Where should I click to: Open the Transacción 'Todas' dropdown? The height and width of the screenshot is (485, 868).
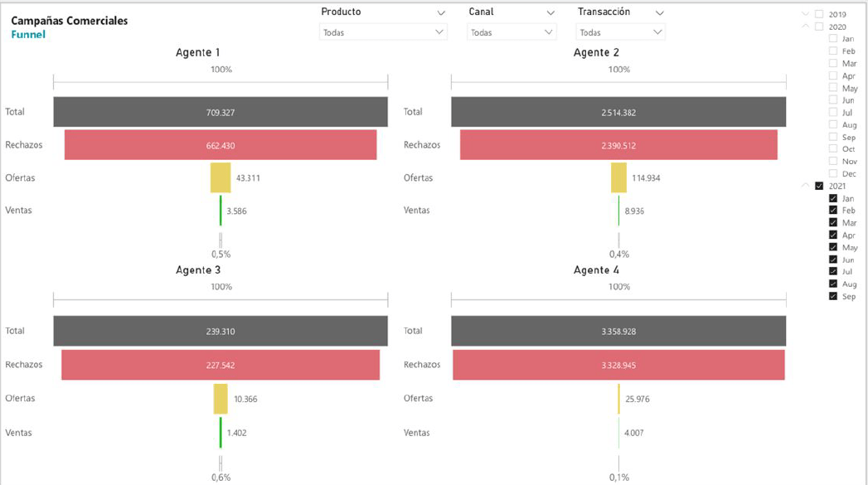pyautogui.click(x=620, y=32)
